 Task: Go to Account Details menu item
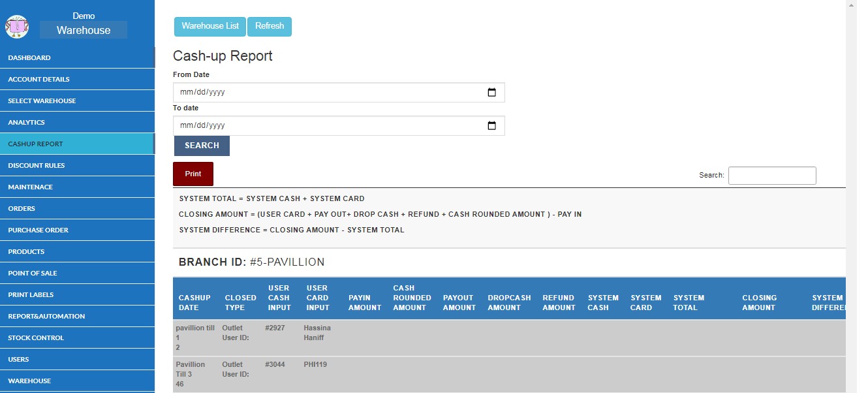[x=39, y=79]
